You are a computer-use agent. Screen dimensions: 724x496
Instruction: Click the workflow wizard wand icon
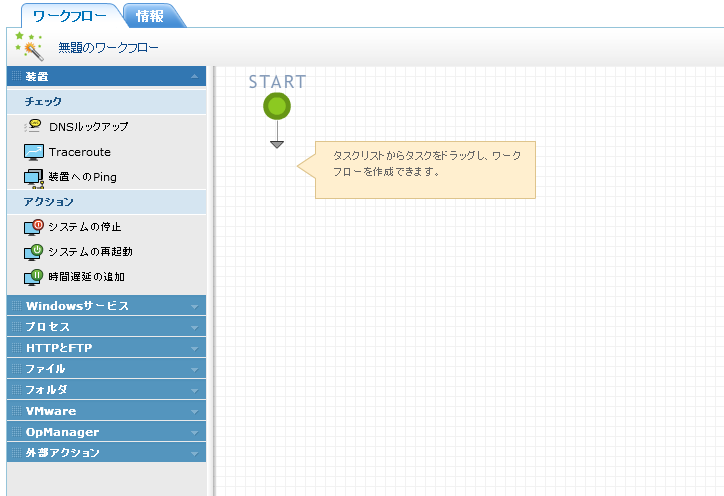point(29,46)
